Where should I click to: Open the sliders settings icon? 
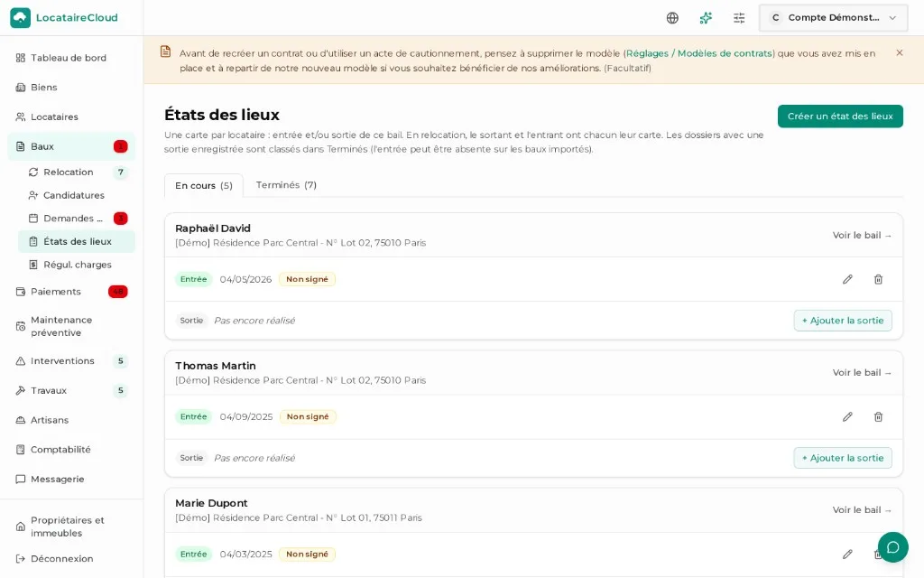(739, 18)
